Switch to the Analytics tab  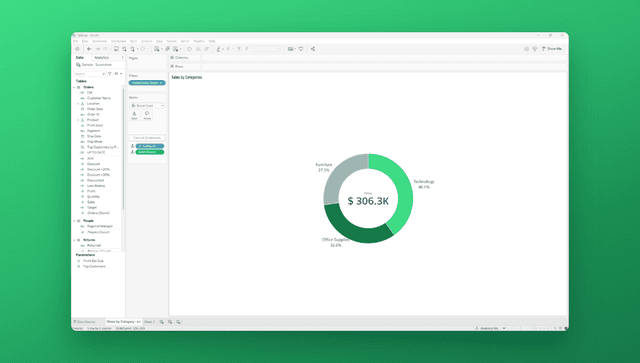tap(102, 58)
